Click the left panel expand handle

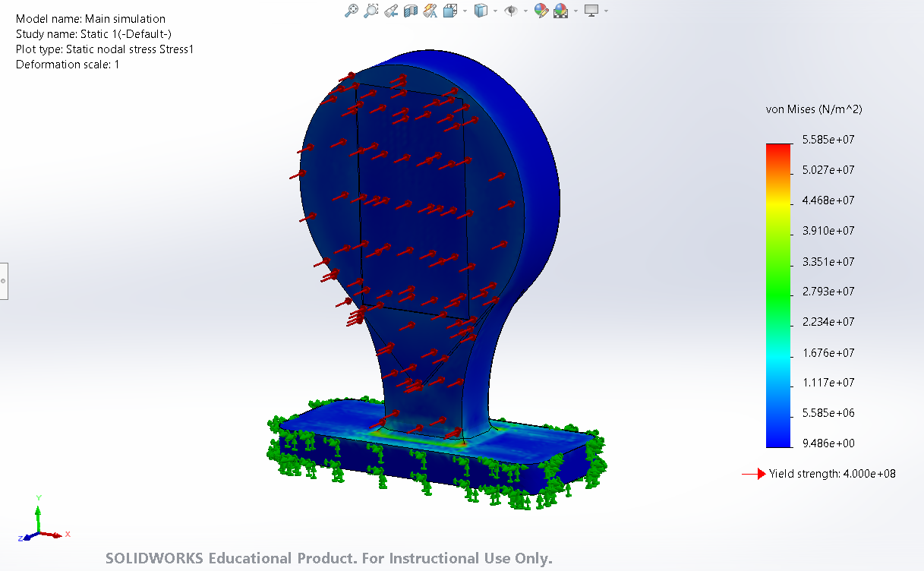point(4,281)
